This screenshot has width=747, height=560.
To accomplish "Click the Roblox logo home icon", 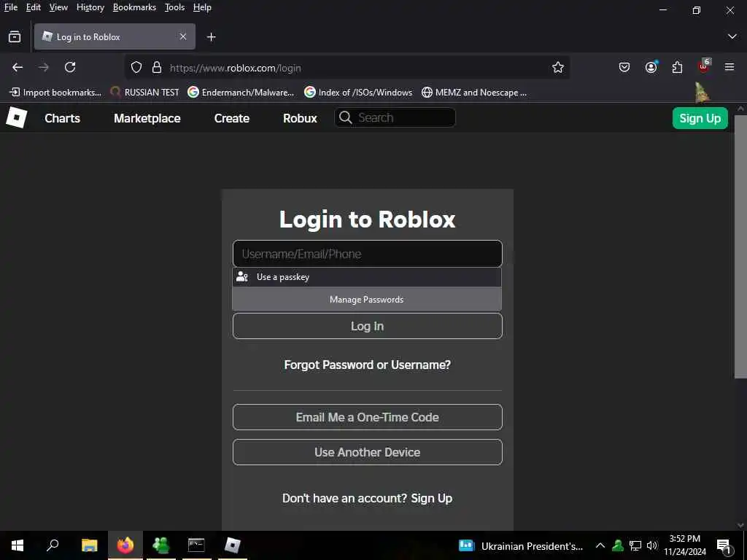I will click(17, 117).
